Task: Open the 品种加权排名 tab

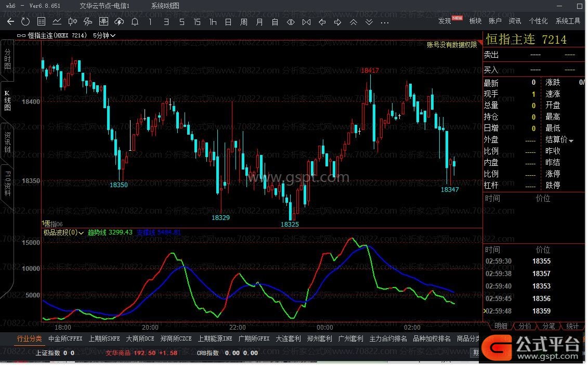Action: click(x=432, y=338)
